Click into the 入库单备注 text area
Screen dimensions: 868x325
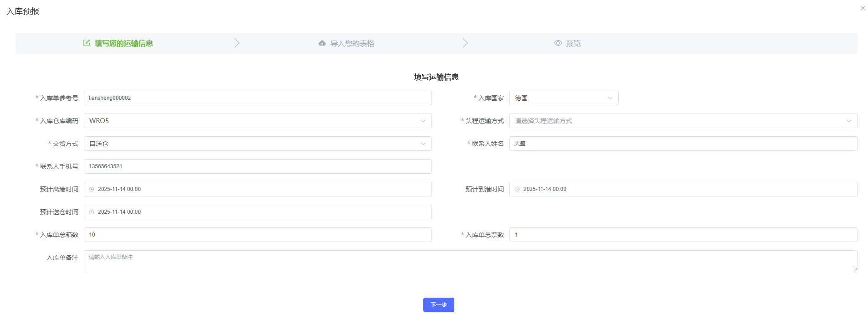[469, 261]
